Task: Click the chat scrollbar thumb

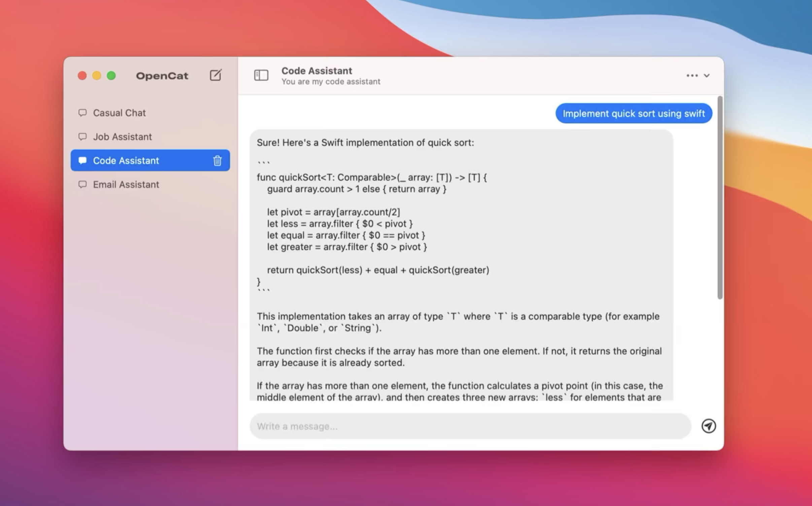Action: tap(720, 197)
